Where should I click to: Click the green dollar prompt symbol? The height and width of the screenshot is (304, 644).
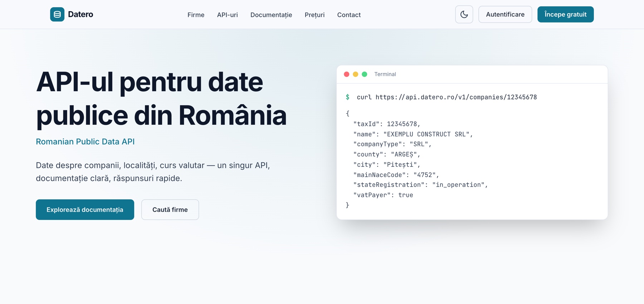tap(347, 97)
